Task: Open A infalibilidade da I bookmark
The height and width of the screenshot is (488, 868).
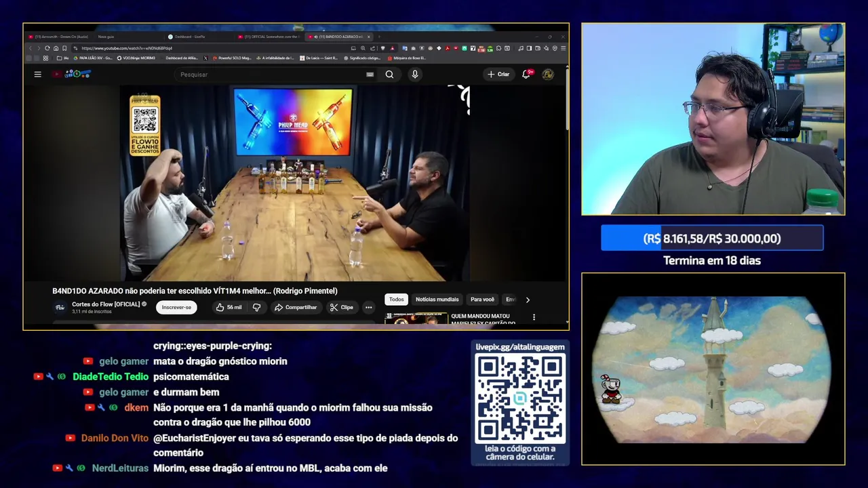Action: 275,58
